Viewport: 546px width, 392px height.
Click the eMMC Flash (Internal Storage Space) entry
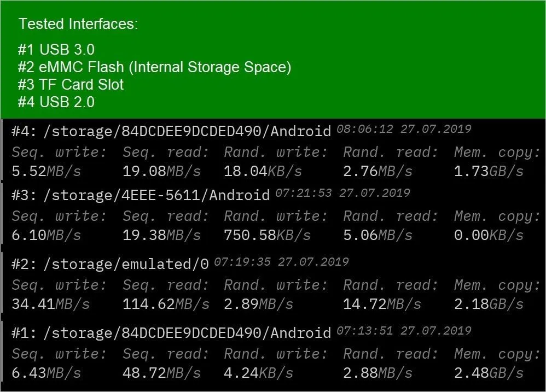[x=154, y=67]
